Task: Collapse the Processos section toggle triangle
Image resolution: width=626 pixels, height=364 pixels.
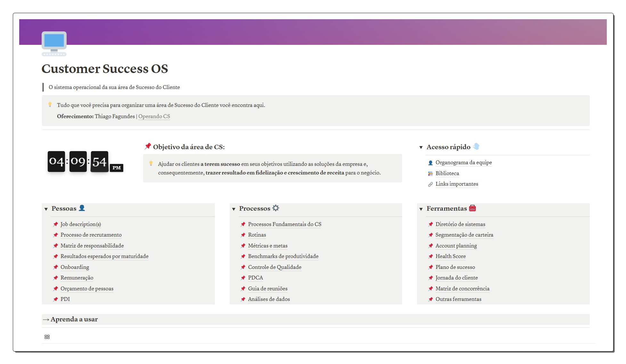Action: (x=234, y=209)
